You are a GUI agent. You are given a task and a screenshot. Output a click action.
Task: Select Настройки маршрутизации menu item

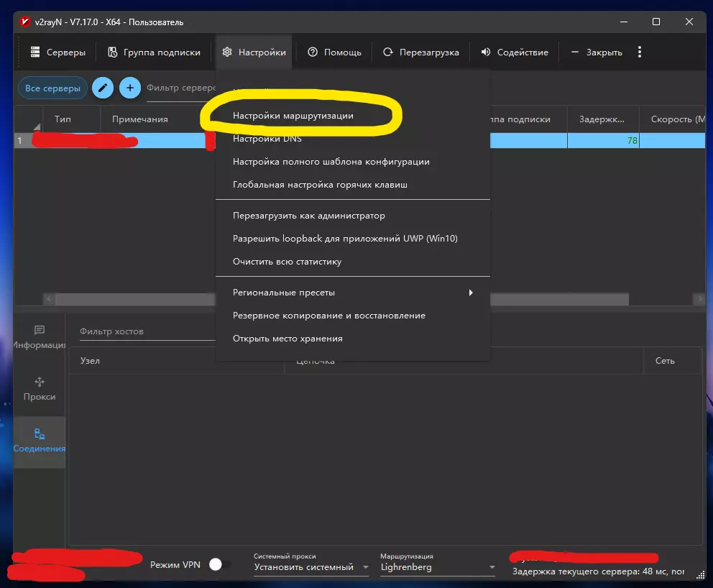(293, 115)
